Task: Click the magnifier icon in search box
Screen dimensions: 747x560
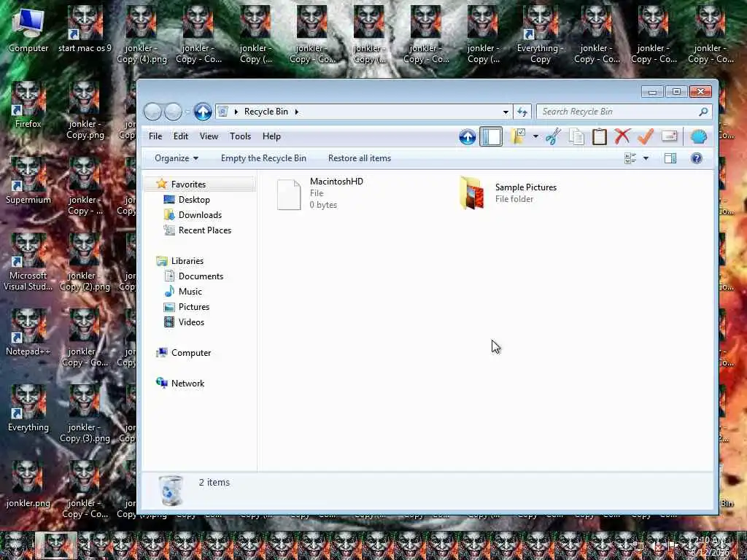Action: pos(703,112)
